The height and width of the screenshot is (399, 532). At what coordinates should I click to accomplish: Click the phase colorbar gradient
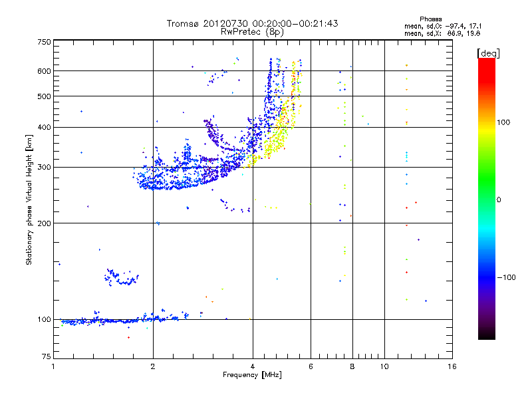click(487, 199)
